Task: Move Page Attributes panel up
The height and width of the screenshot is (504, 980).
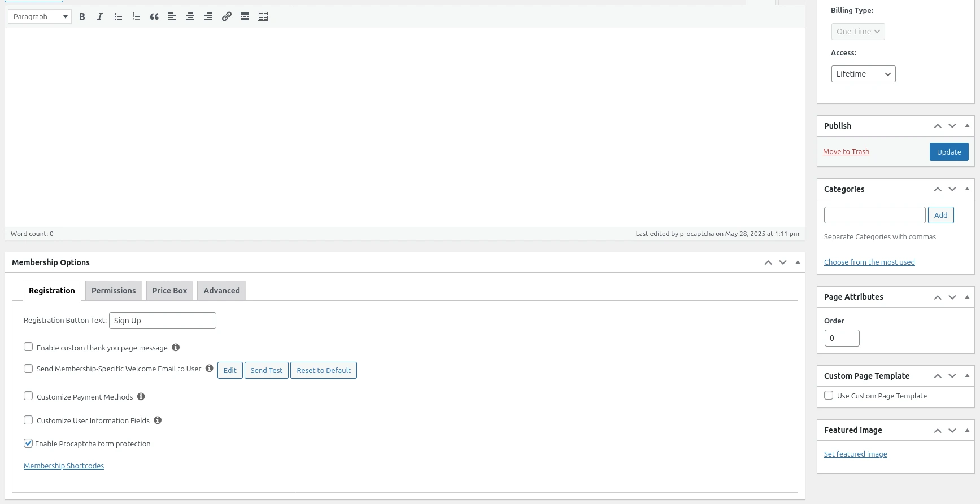Action: point(938,297)
